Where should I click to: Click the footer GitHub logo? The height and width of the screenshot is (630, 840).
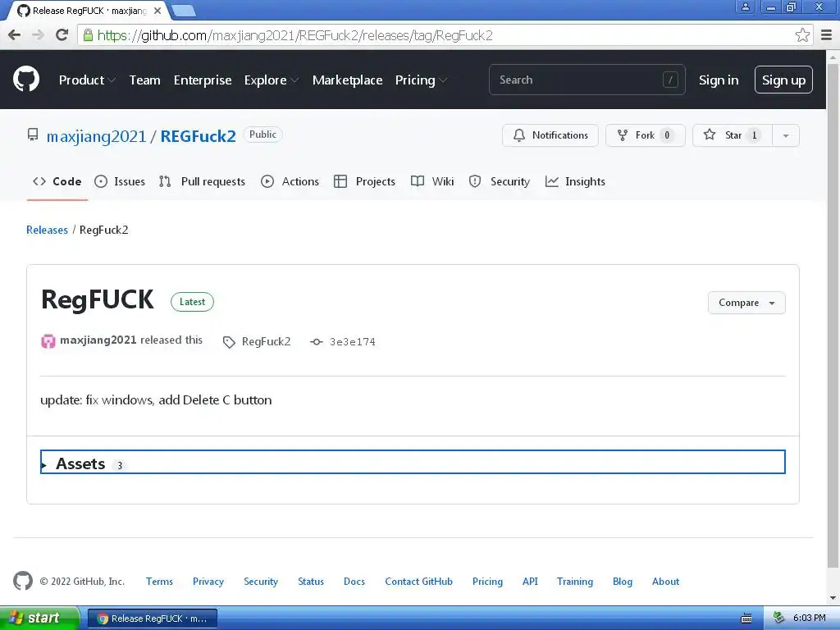point(23,581)
